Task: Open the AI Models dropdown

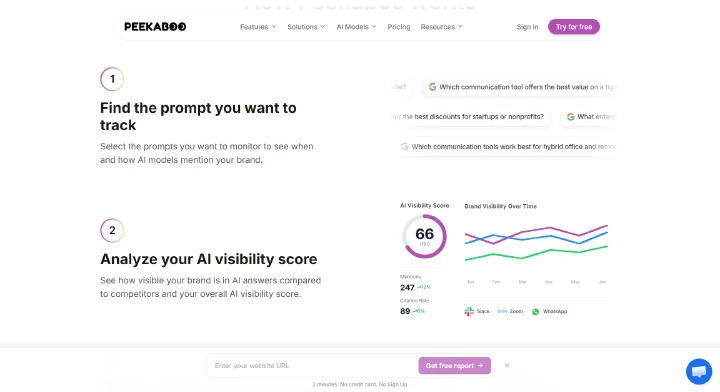Action: [x=356, y=27]
